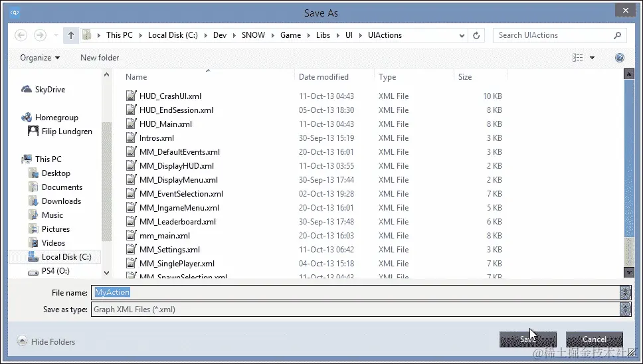
Task: Open the view options dropdown arrow
Action: click(x=592, y=58)
